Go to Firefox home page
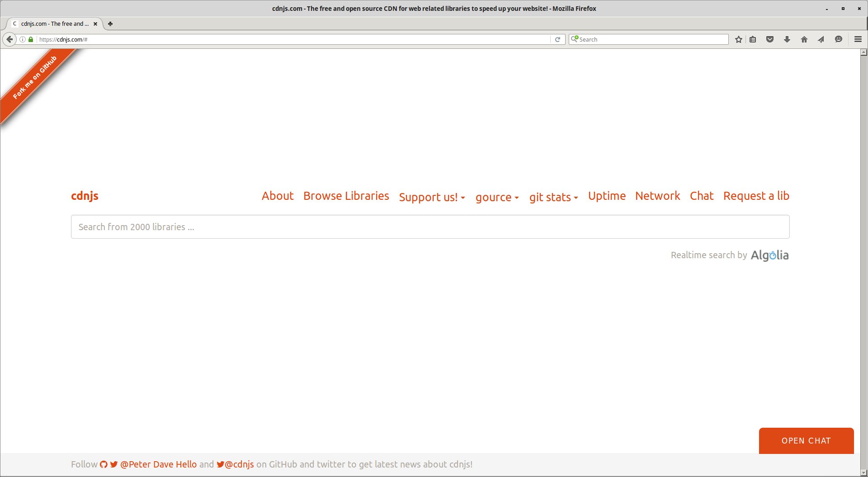The image size is (868, 477). pyautogui.click(x=804, y=39)
